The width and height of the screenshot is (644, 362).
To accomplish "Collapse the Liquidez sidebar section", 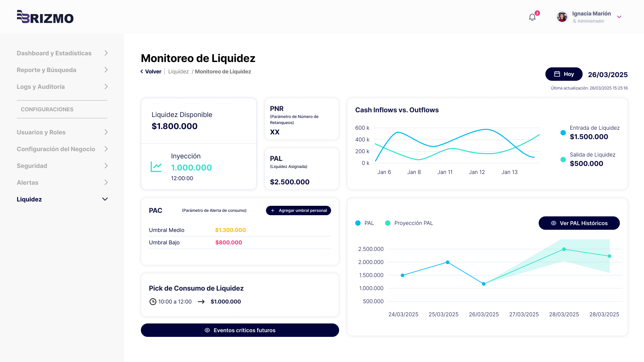I will (105, 199).
